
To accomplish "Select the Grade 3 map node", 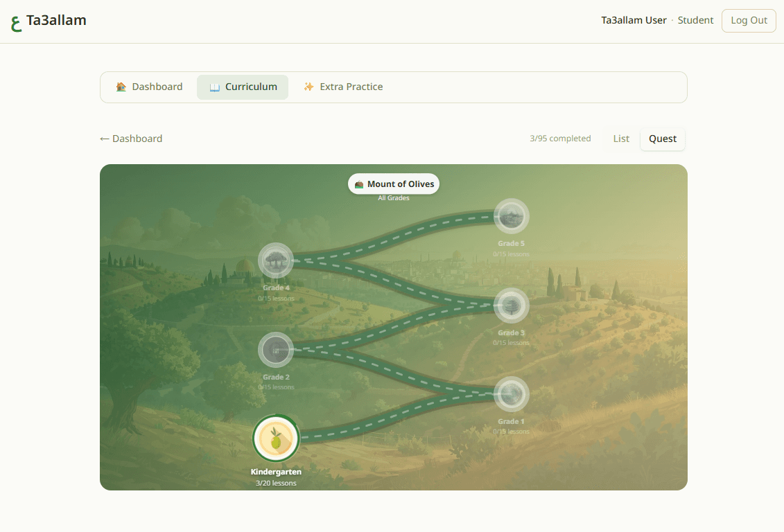I will [x=511, y=305].
